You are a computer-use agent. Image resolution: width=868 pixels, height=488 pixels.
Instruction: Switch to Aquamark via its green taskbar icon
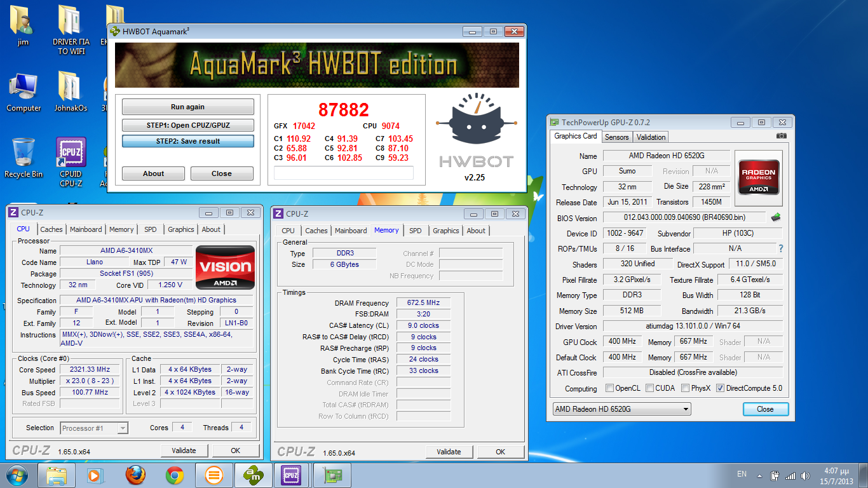[x=253, y=475]
